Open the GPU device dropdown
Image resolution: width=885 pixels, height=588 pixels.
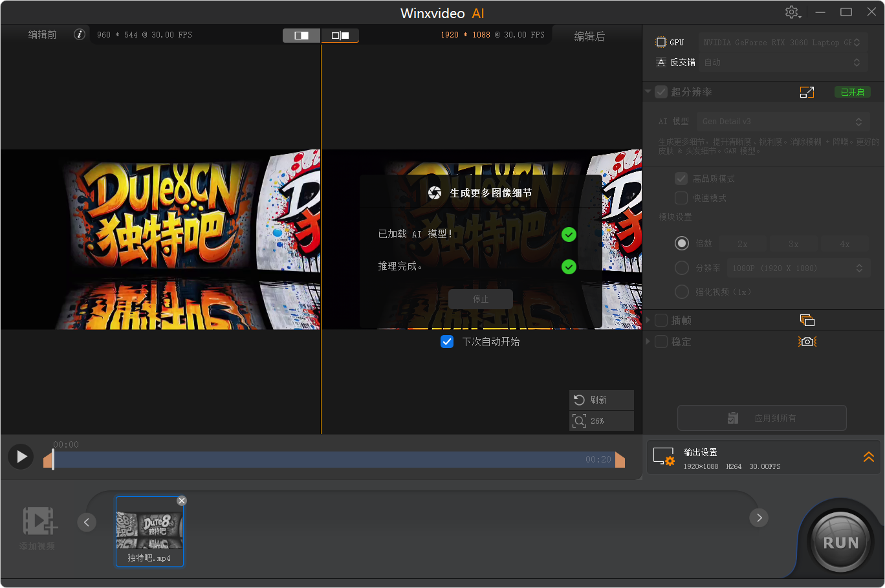[783, 42]
